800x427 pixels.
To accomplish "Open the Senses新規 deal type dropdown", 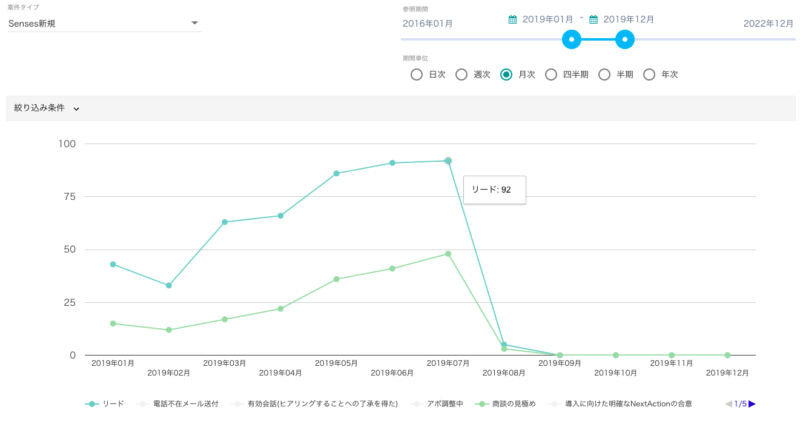I will coord(104,23).
